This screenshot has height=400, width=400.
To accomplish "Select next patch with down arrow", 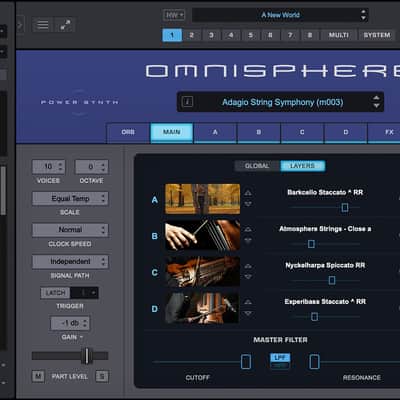I will (x=376, y=106).
